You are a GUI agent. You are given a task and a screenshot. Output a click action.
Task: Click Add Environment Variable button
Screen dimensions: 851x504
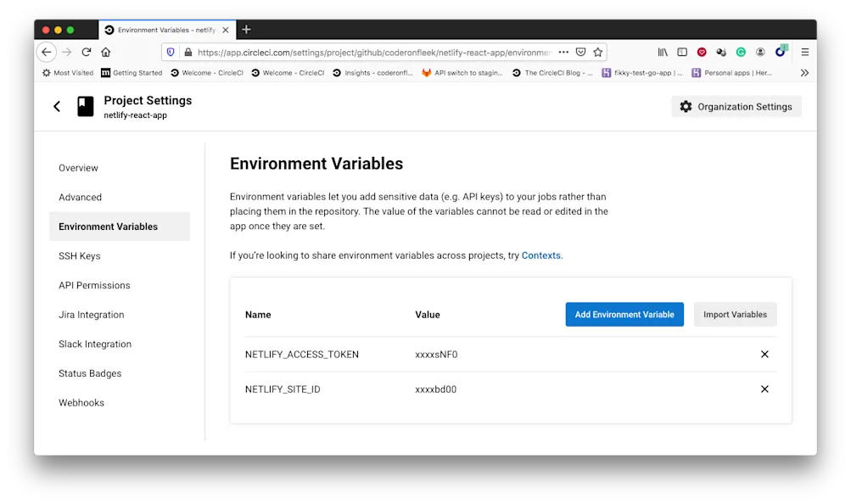point(624,314)
